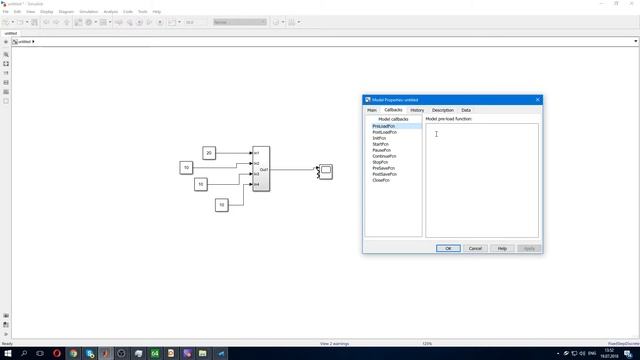Open the File menu
640x360 pixels.
[6, 12]
